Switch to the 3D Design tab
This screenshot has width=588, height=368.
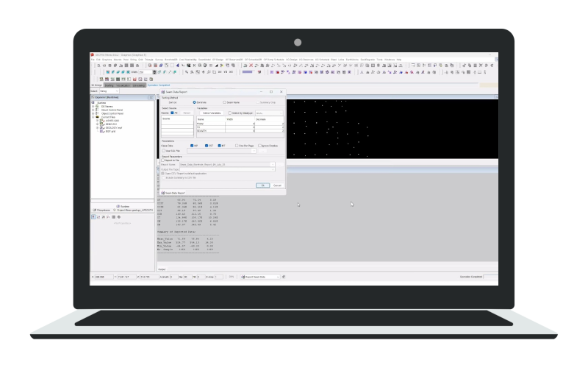point(97,85)
